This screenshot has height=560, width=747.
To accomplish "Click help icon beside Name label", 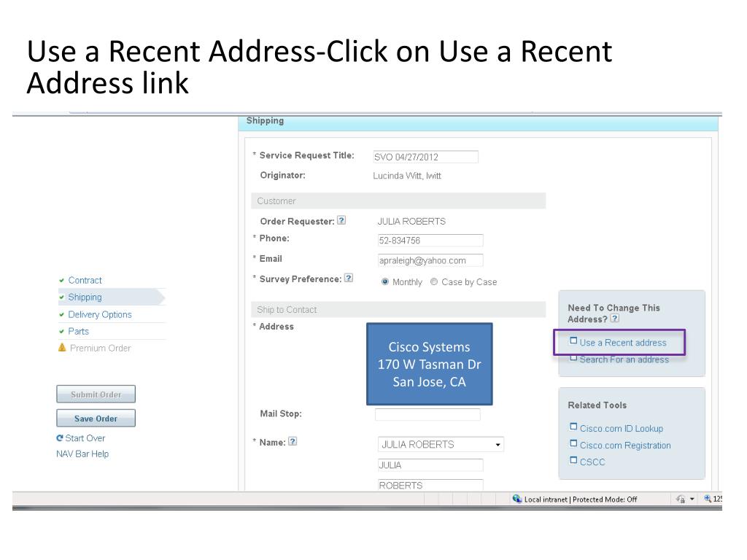I will tap(293, 441).
